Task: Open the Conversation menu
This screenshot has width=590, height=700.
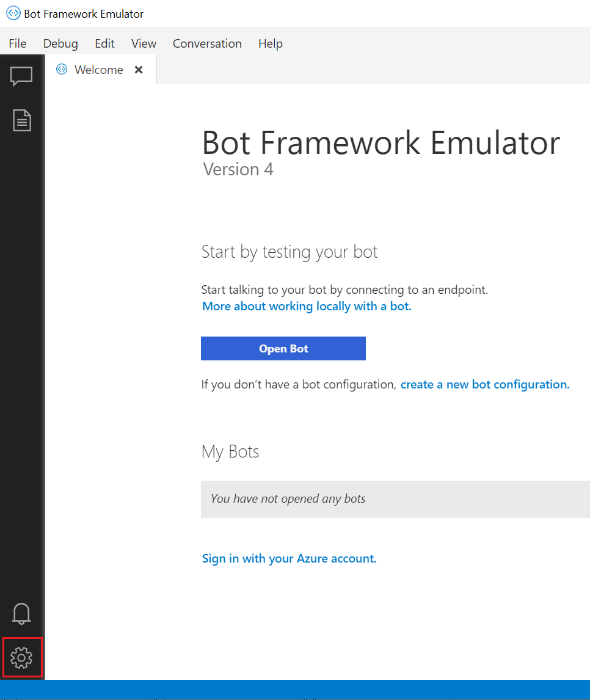Action: pos(207,43)
